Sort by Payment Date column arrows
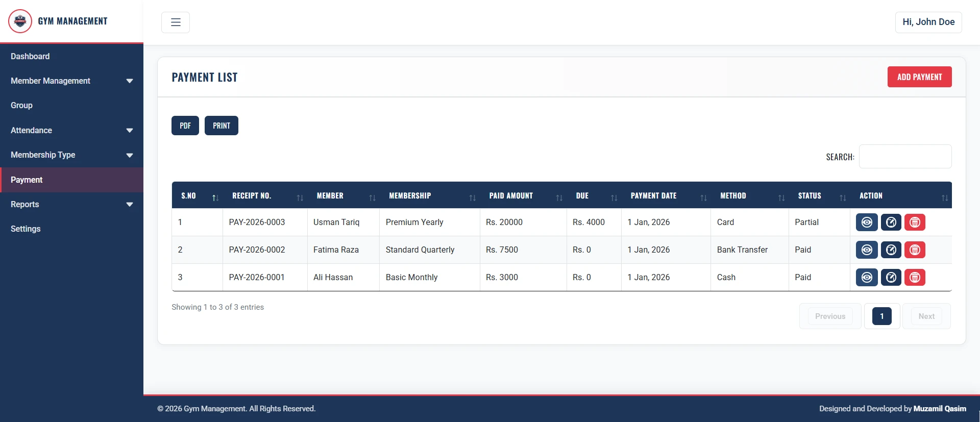 [704, 197]
